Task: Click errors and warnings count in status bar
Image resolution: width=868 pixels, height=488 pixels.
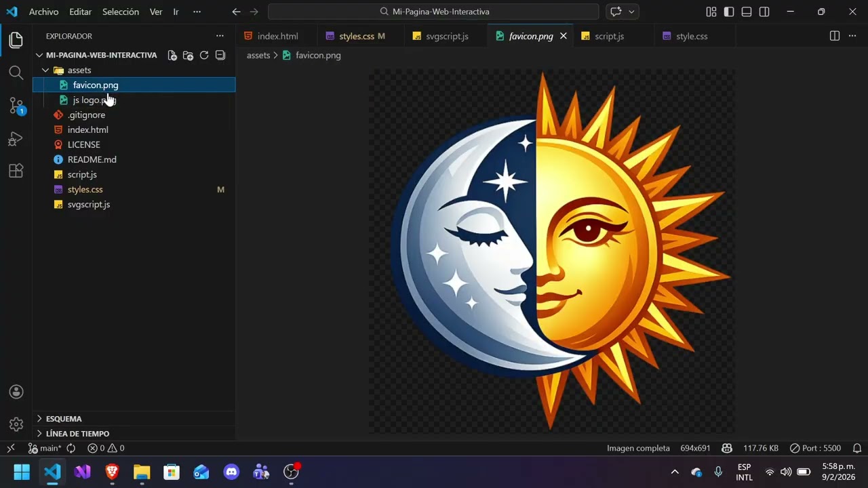Action: click(x=106, y=448)
